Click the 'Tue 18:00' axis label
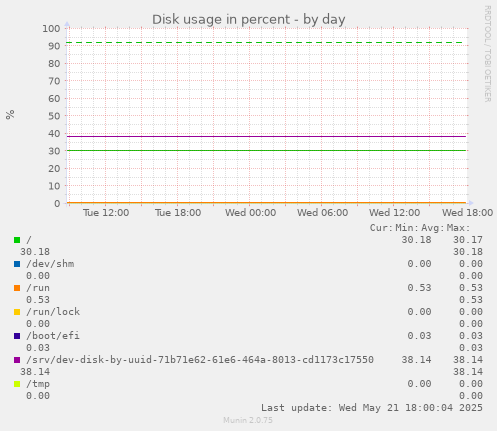 178,213
